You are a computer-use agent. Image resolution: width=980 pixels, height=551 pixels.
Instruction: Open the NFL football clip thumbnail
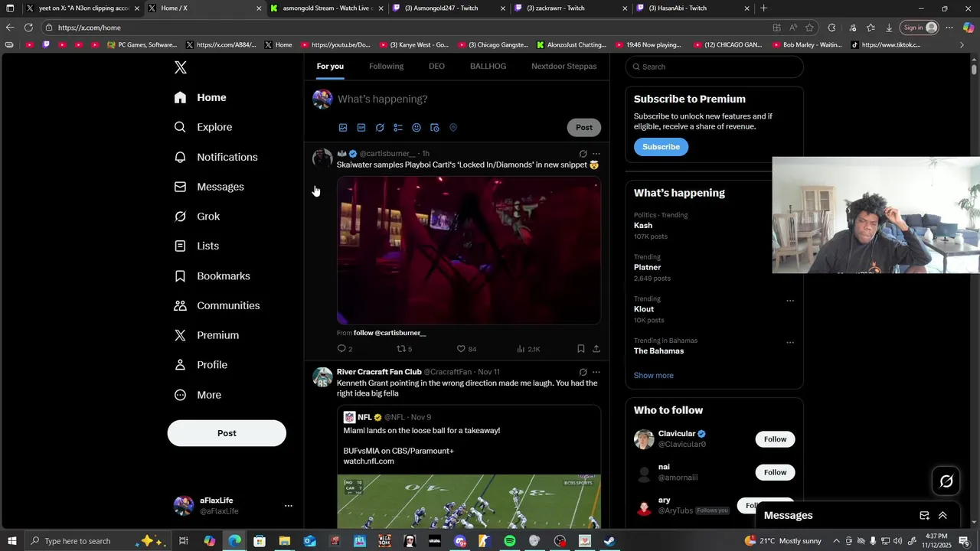469,501
